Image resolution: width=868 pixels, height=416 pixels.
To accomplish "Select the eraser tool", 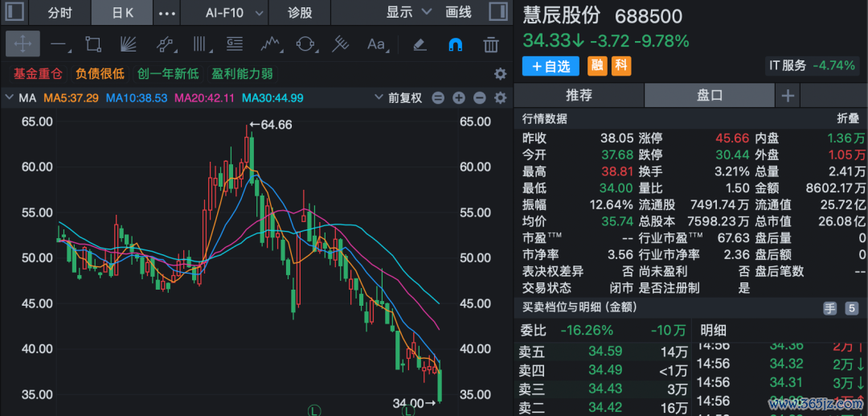I will (420, 43).
